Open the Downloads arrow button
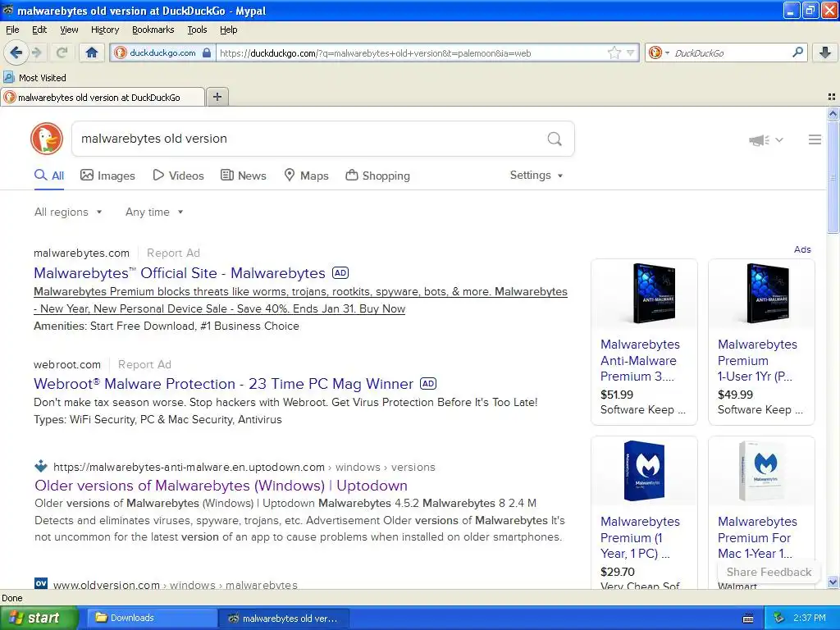Image resolution: width=840 pixels, height=630 pixels. pyautogui.click(x=825, y=52)
